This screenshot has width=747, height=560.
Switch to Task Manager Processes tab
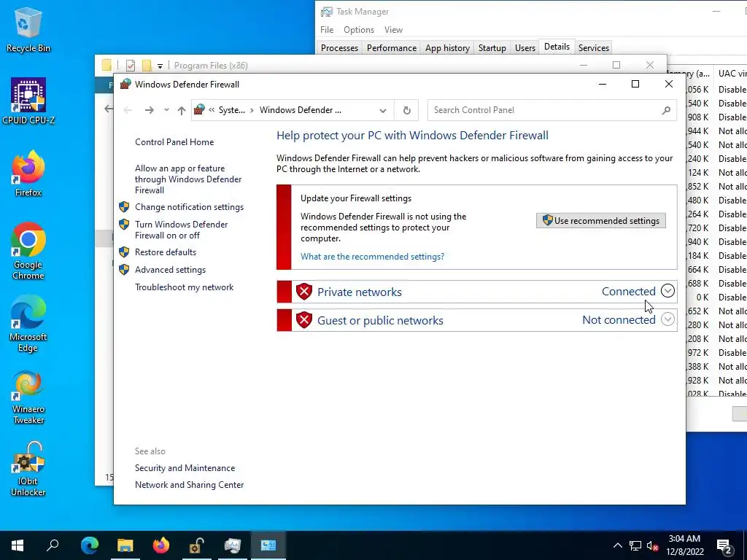(x=339, y=47)
